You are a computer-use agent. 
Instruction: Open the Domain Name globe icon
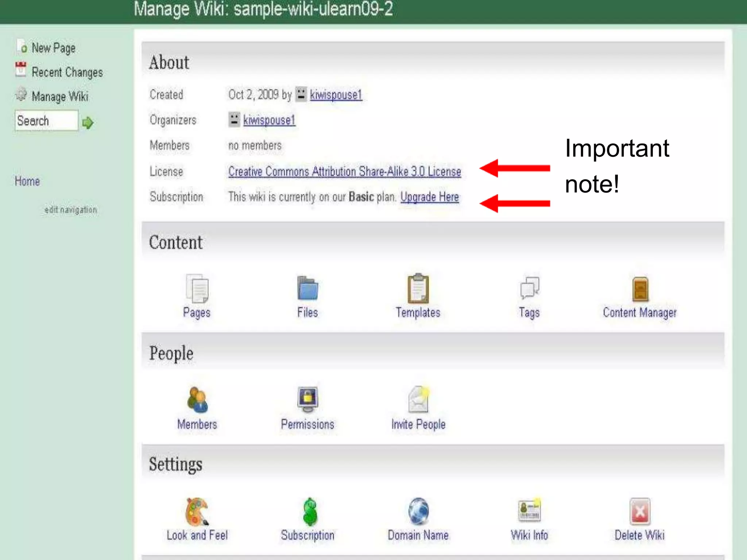[x=418, y=511]
